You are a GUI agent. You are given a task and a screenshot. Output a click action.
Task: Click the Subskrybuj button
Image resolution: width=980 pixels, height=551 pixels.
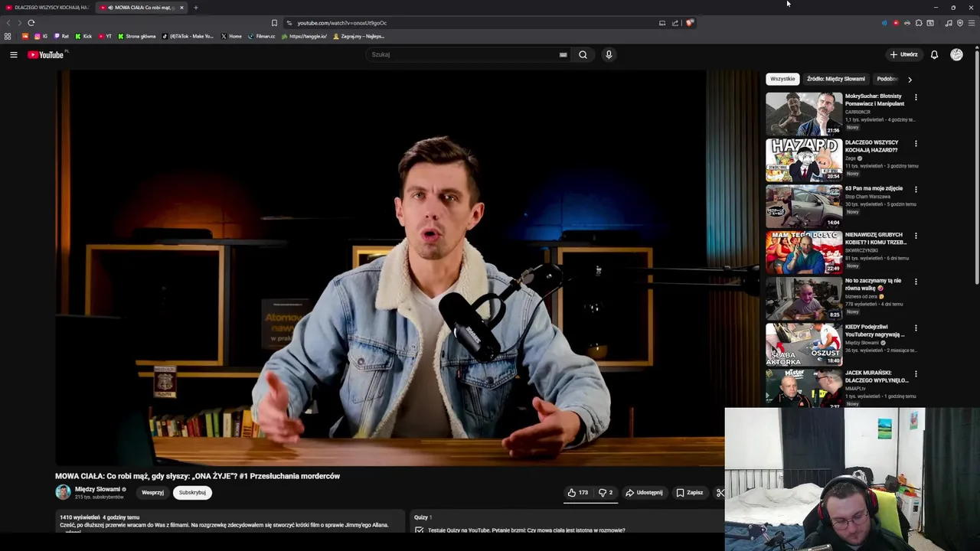click(192, 493)
